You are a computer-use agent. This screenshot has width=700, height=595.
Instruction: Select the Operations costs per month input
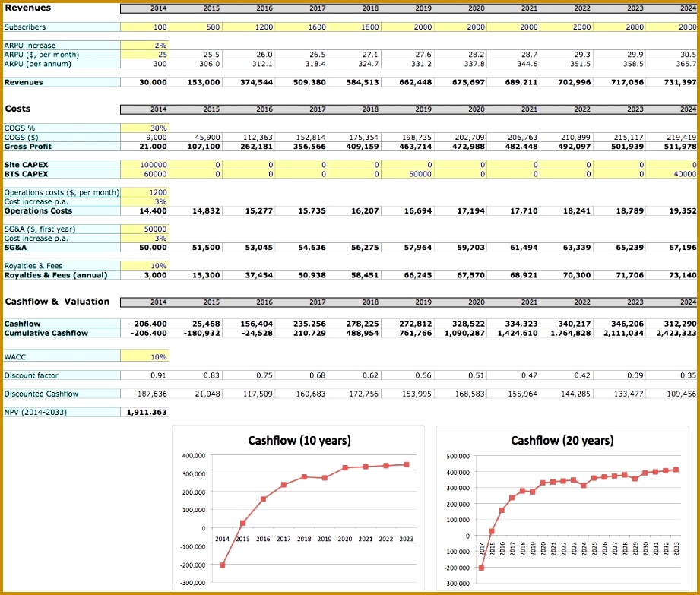pyautogui.click(x=146, y=193)
